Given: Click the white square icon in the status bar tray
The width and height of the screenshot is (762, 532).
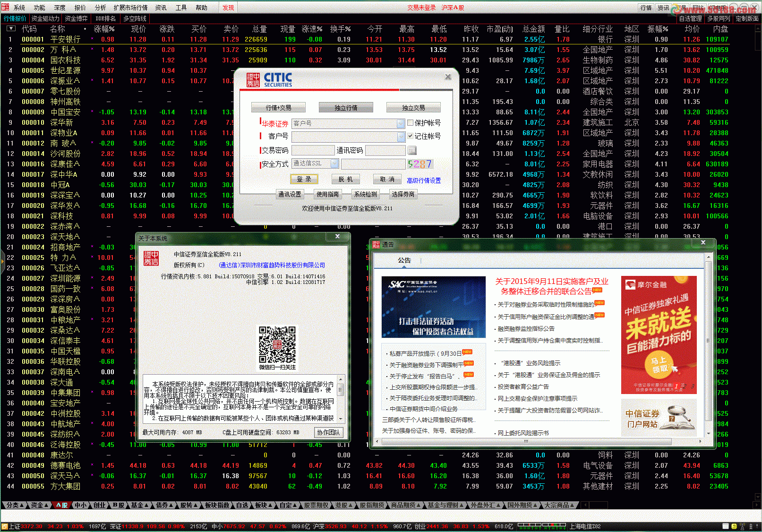Looking at the screenshot, I should [726, 526].
